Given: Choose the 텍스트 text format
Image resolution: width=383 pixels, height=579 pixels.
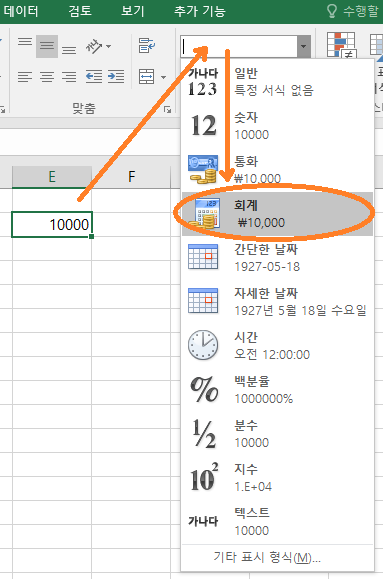Looking at the screenshot, I should click(277, 521).
